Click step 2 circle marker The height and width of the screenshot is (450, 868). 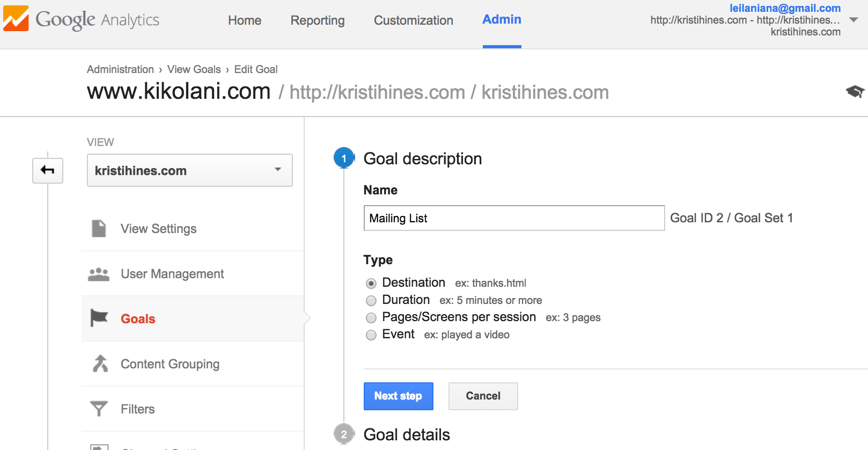(344, 434)
